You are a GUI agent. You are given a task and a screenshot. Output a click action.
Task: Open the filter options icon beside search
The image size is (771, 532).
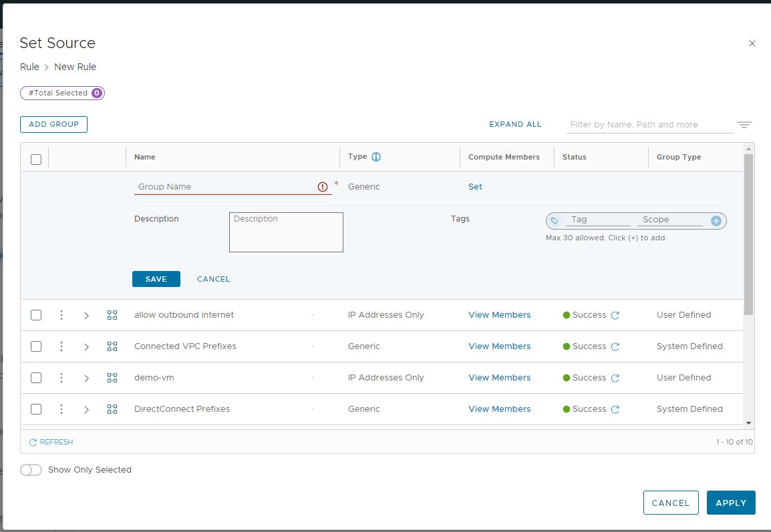tap(744, 125)
